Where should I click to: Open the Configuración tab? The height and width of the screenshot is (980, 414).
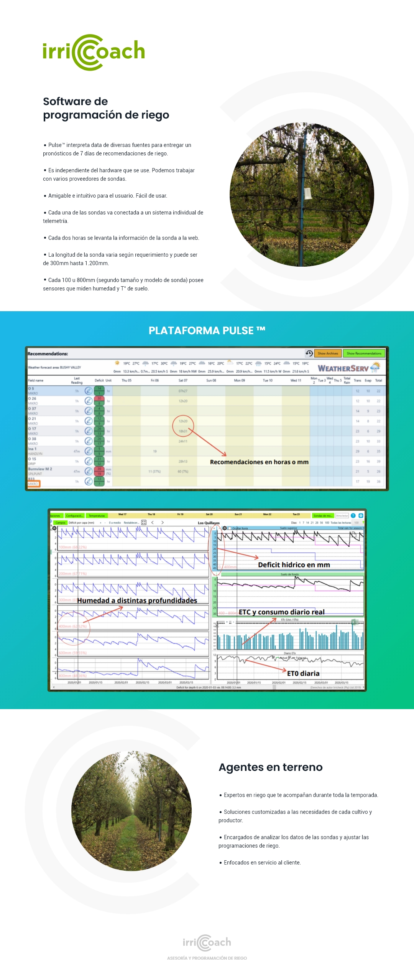tap(75, 516)
